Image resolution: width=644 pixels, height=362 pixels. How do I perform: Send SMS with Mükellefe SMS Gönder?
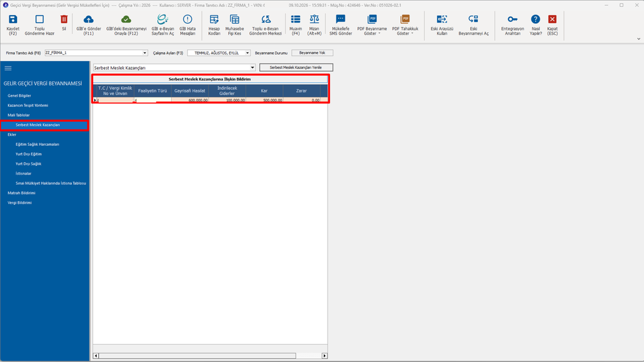tap(340, 25)
